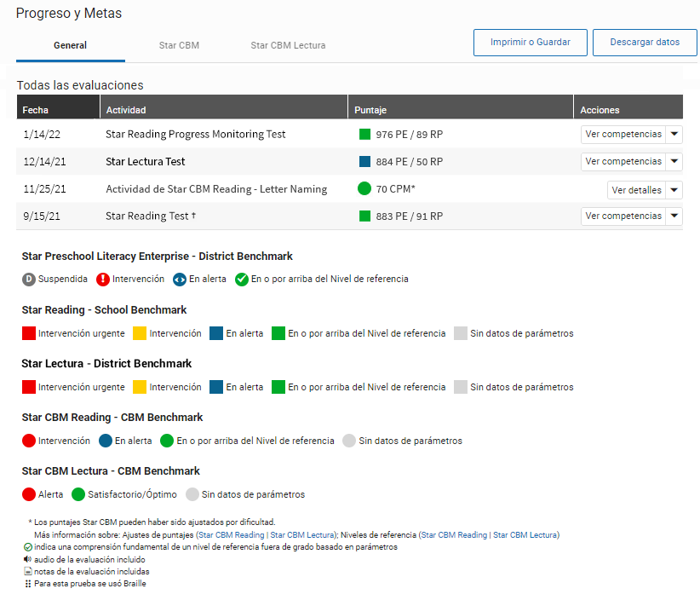Click red Alerta circle under Star CBM Lectura
This screenshot has width=700, height=600.
[29, 494]
